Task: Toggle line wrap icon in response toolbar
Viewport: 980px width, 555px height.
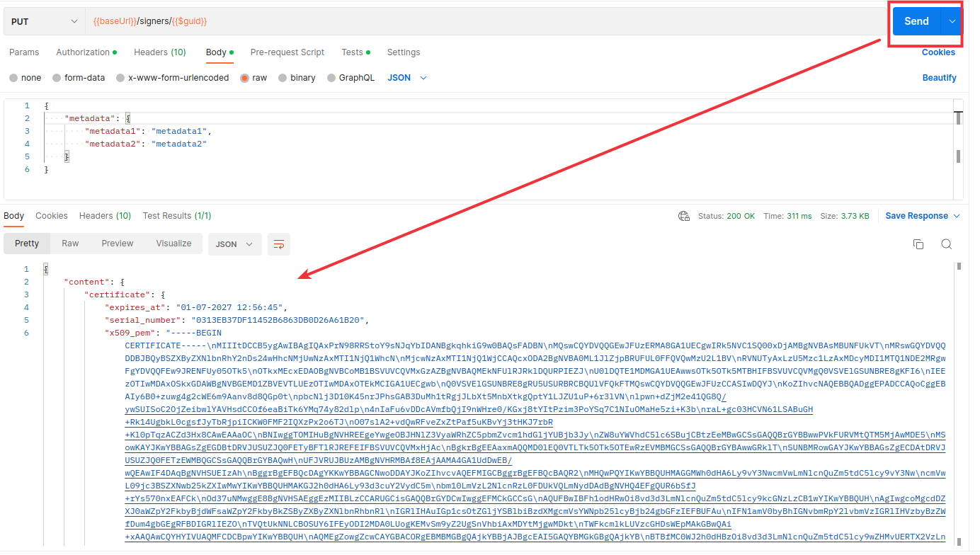Action: point(279,244)
